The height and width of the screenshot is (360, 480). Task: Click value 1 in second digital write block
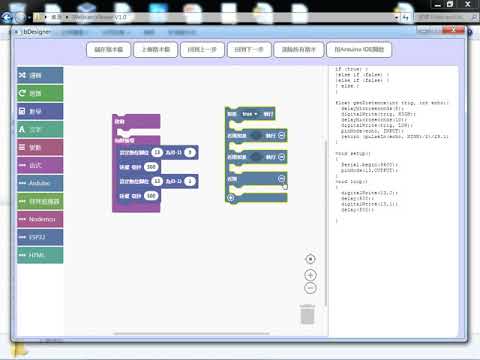[x=190, y=181]
